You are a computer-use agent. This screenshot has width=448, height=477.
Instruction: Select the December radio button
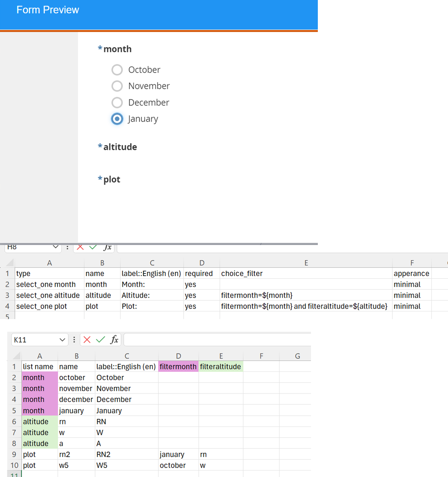(117, 103)
